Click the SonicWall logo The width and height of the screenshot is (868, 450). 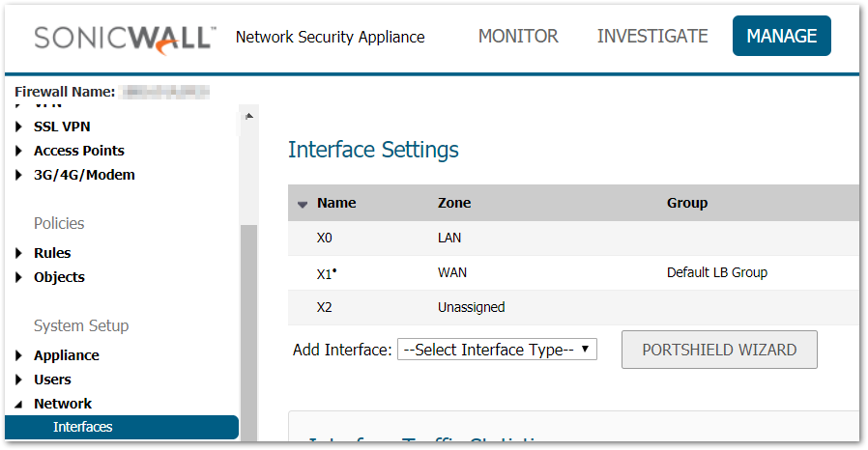125,38
